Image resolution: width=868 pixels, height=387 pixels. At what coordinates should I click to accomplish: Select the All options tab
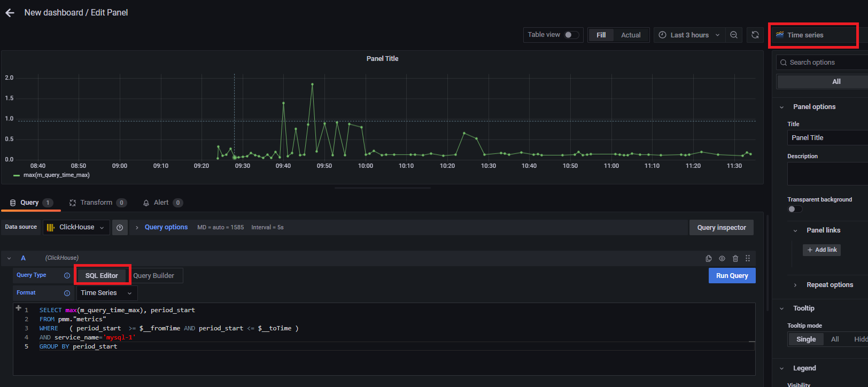[836, 82]
